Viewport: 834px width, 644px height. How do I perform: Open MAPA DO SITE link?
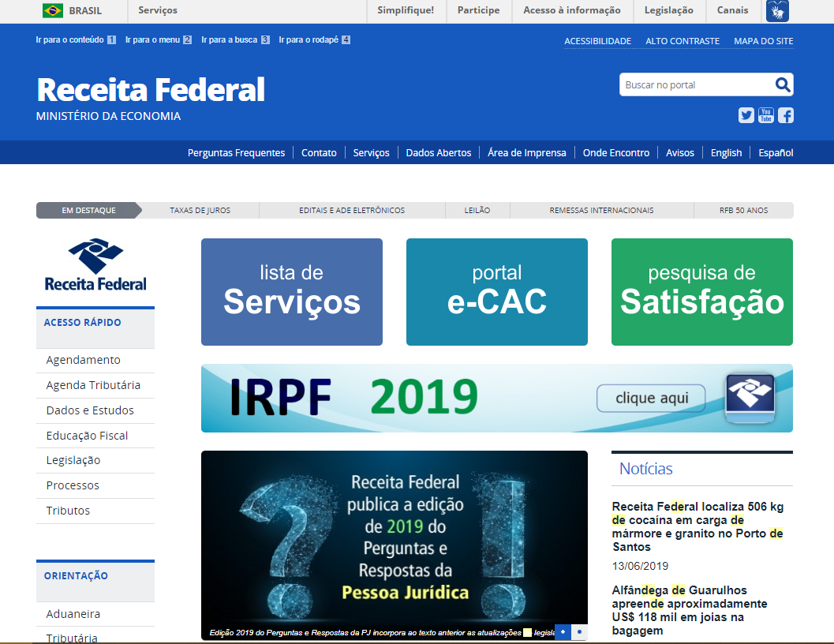point(764,41)
